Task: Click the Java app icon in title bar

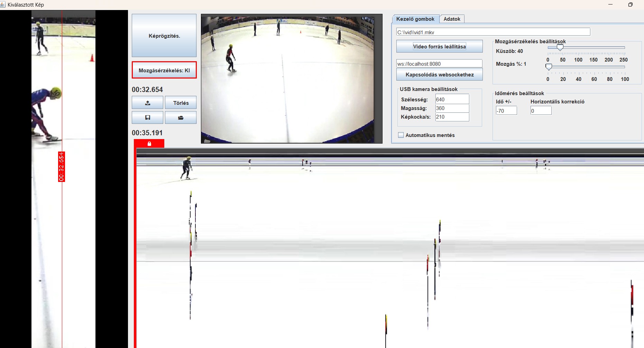Action: click(x=3, y=4)
